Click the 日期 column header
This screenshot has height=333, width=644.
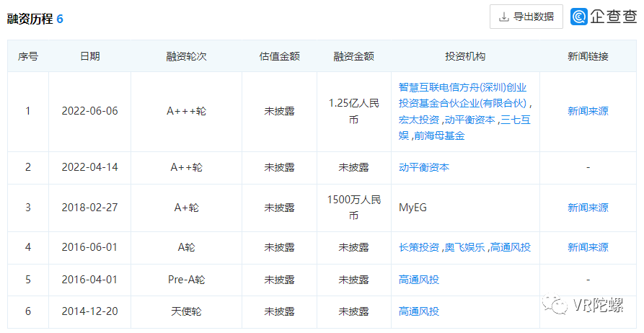pos(90,56)
